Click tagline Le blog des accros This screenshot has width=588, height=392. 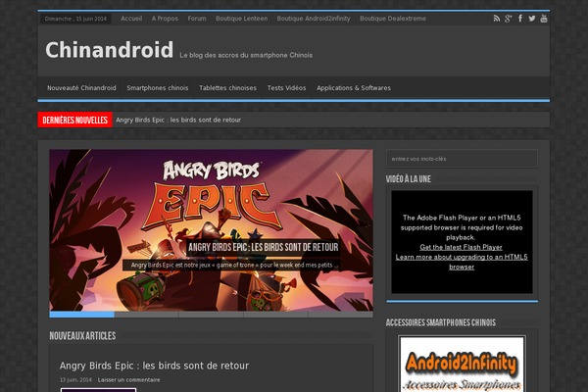coord(246,55)
